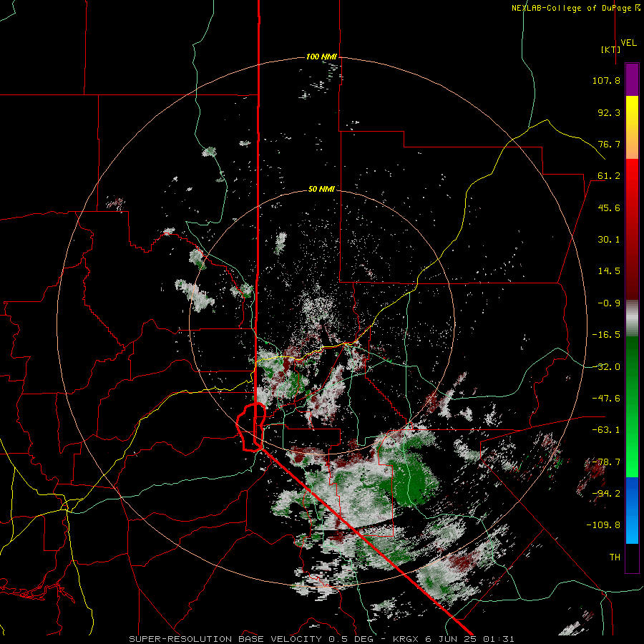This screenshot has height=644, width=644.
Task: Click the thick red closed outline near radar
Action: tap(251, 427)
